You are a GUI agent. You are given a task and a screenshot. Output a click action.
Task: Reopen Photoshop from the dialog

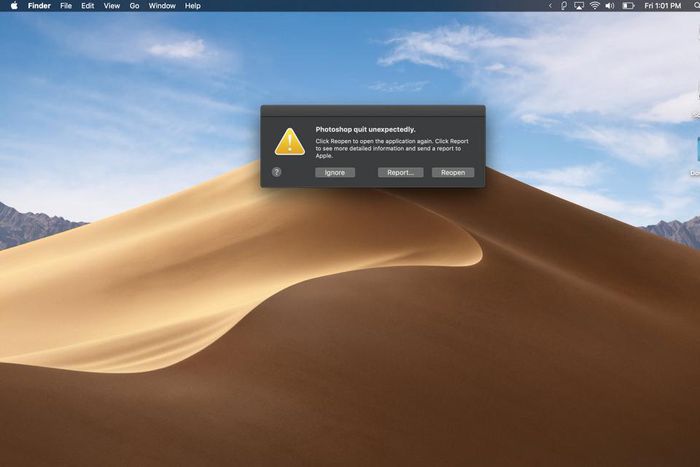coord(453,172)
